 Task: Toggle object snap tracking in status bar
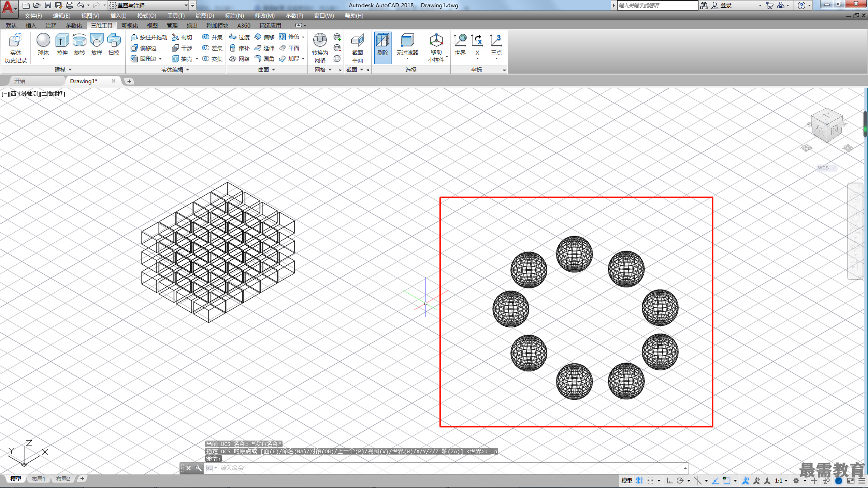click(716, 480)
